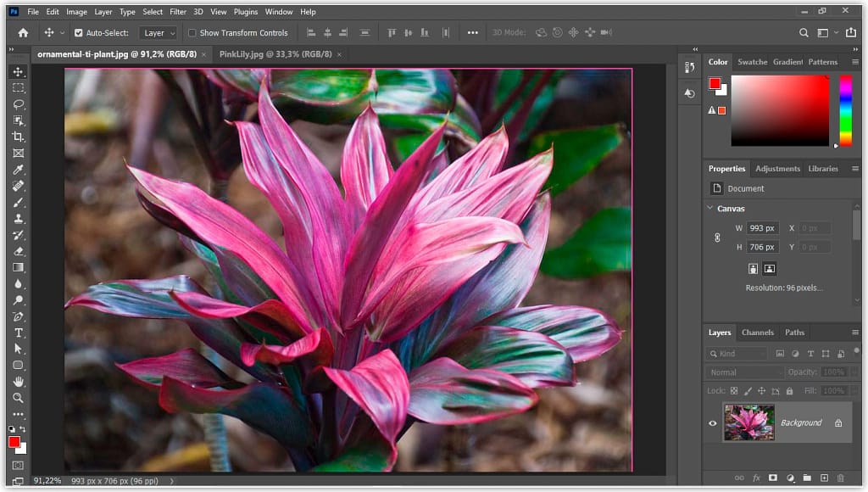868x492 pixels.
Task: Open the Color panel menu
Action: tap(855, 62)
